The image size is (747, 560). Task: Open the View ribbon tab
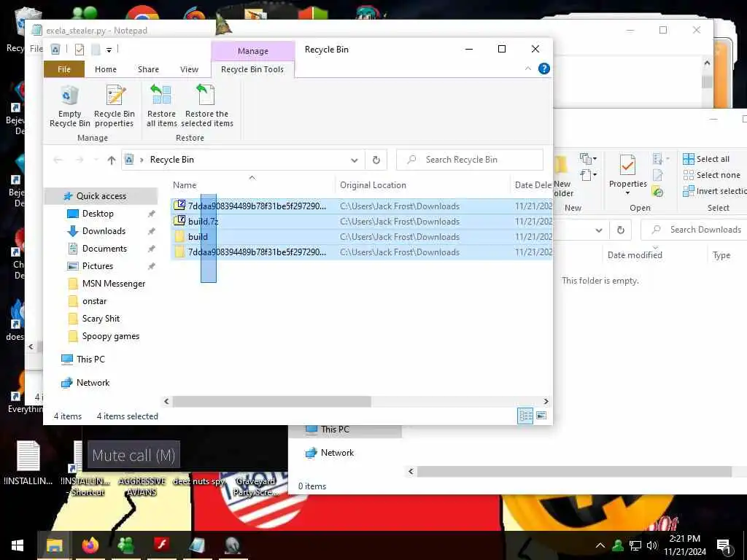coord(189,69)
